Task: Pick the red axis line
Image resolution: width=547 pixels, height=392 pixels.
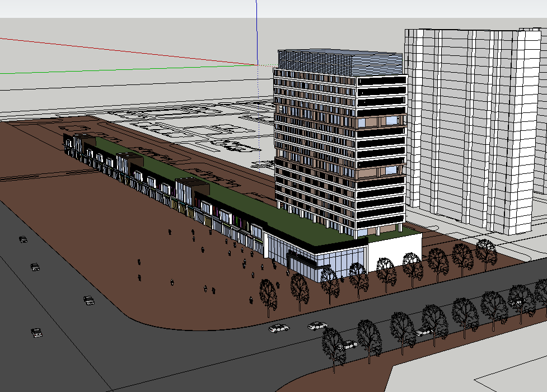Action: (128, 51)
